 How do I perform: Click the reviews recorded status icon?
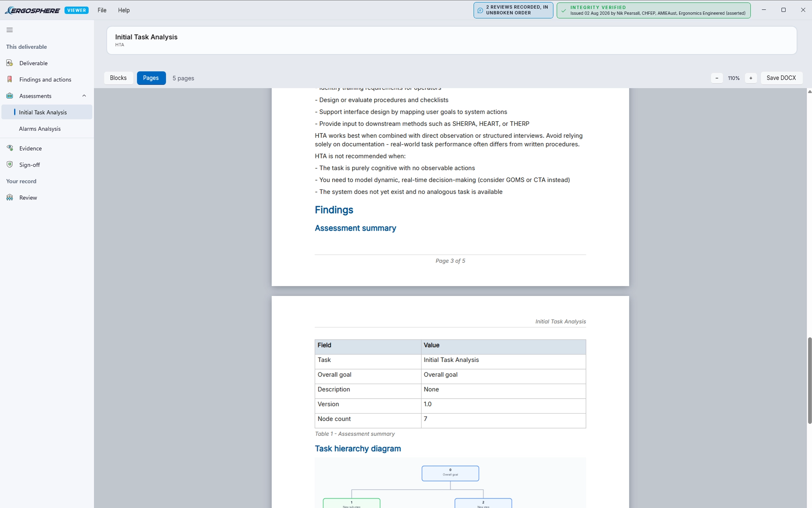[480, 10]
